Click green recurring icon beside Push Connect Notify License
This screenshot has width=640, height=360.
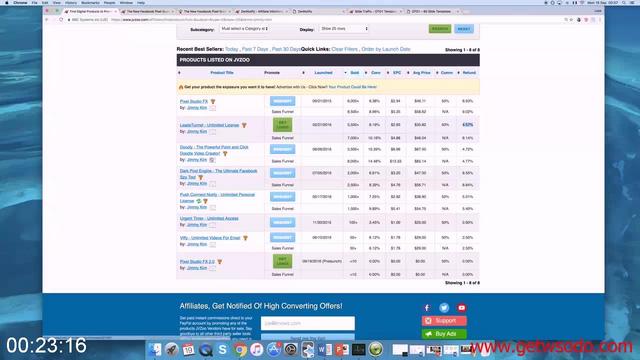[x=199, y=201]
